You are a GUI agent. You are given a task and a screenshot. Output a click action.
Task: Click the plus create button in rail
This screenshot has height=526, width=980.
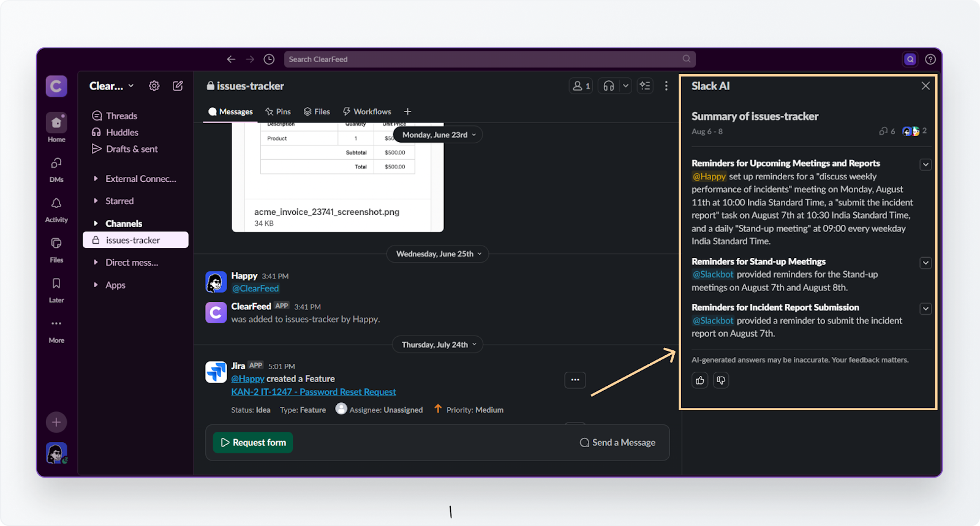56,422
